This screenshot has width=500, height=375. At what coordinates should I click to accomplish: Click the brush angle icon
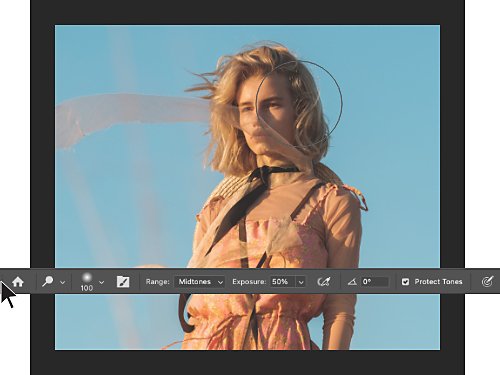click(352, 282)
